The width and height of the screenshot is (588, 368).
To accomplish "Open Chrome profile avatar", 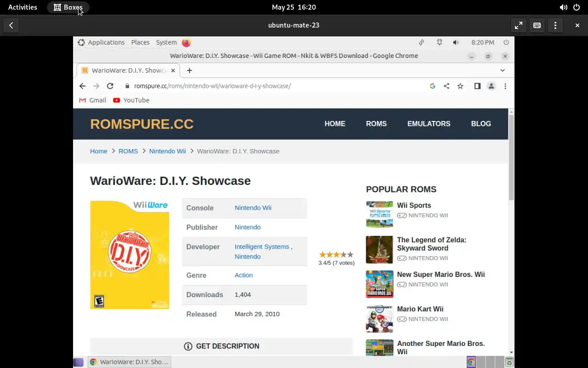I will coord(491,86).
